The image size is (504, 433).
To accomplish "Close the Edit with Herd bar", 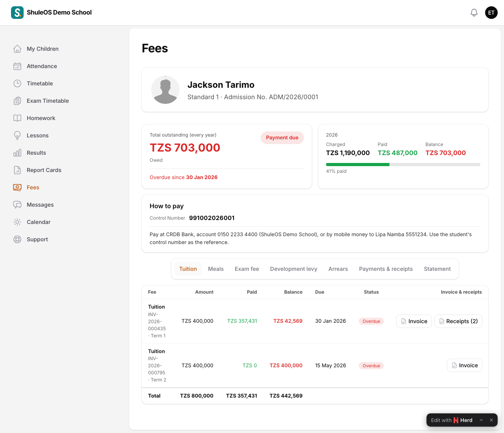I will pos(491,420).
